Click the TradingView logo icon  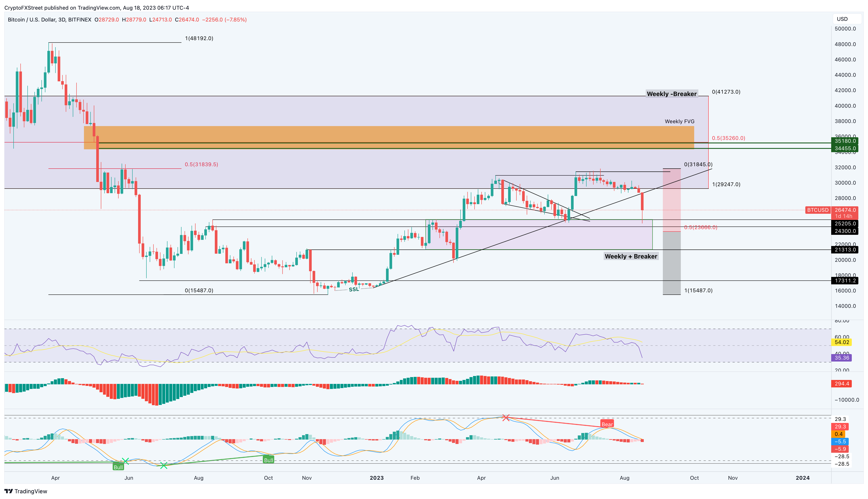click(9, 491)
